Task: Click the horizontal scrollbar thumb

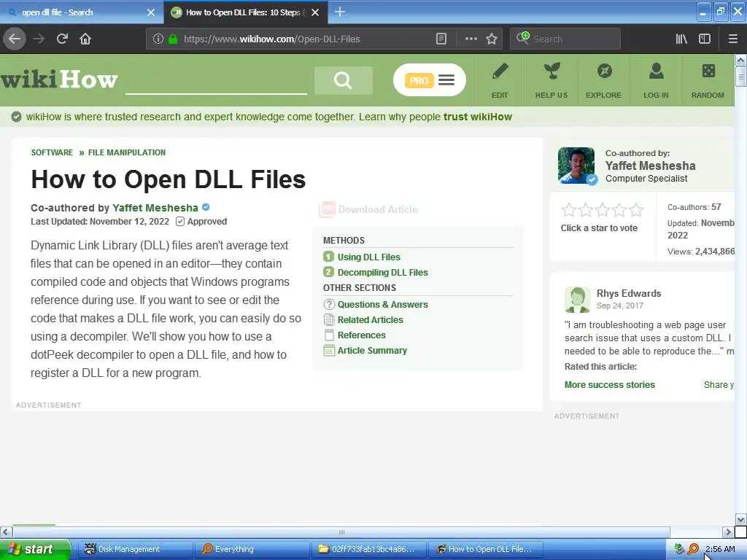Action: click(x=341, y=532)
